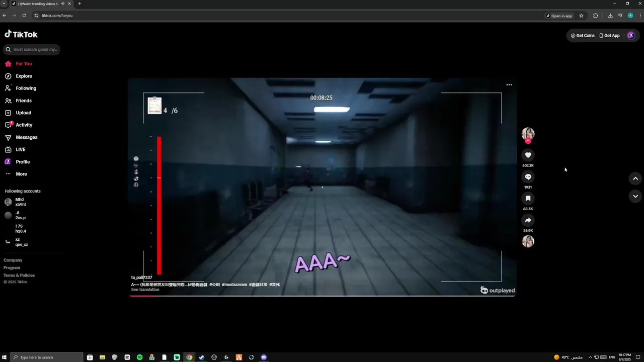Open a new browser tab
644x362 pixels.
[79, 4]
